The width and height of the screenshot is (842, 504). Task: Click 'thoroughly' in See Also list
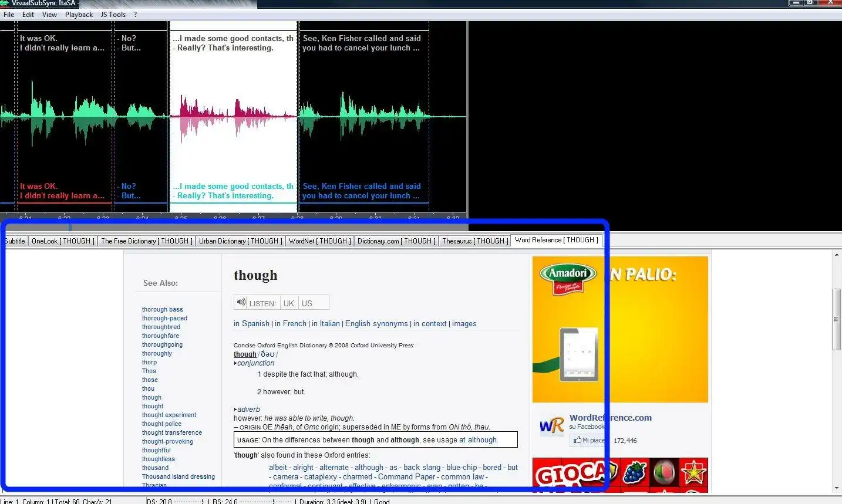click(x=157, y=353)
